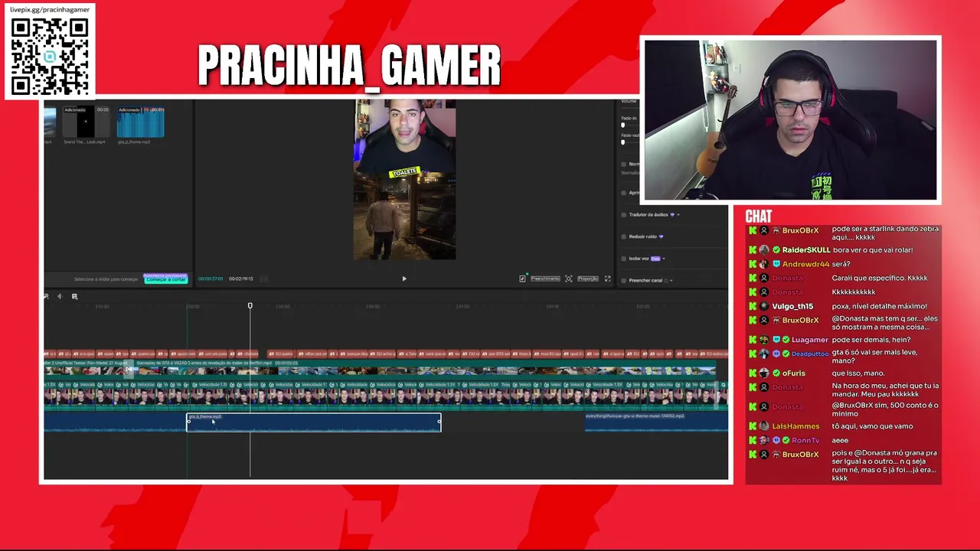Image resolution: width=980 pixels, height=551 pixels.
Task: Click the Preenchimento button under preview
Action: coord(545,279)
